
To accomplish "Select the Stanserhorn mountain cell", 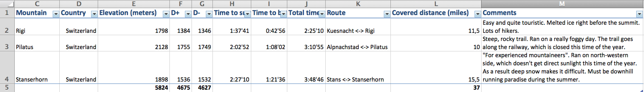I will 37,79.
